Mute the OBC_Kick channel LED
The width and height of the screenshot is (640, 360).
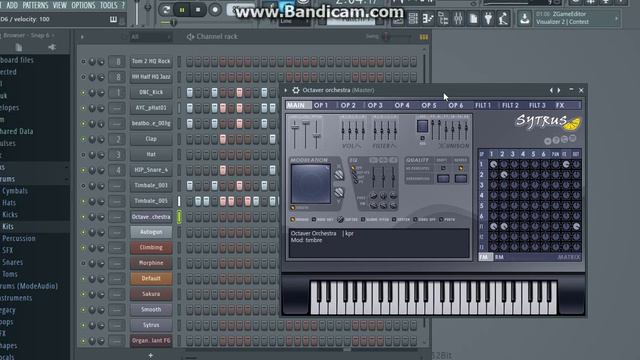[x=83, y=93]
